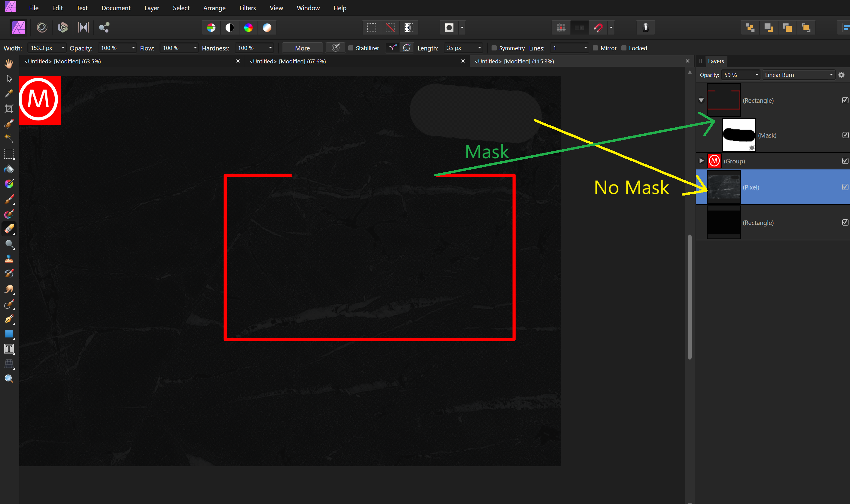
Task: Choose the Rectangle shape tool
Action: (x=9, y=334)
